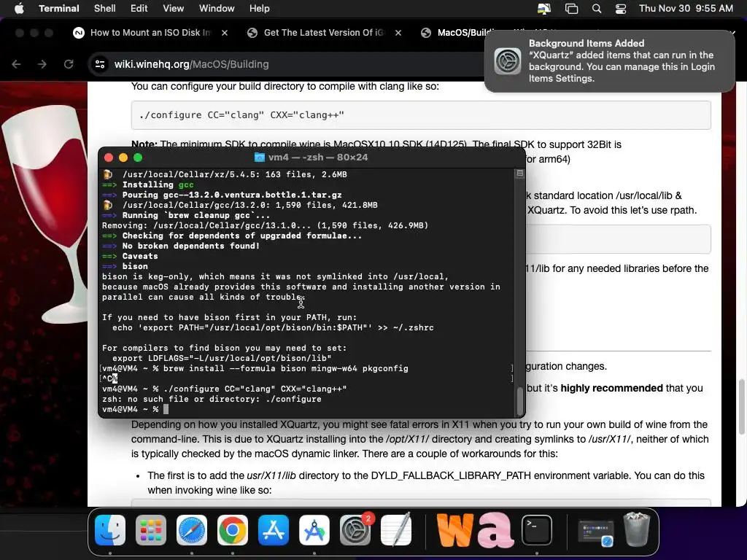This screenshot has height=560, width=747.
Task: Close the 'How to Mount an ISO Disk' tab
Action: coord(225,32)
